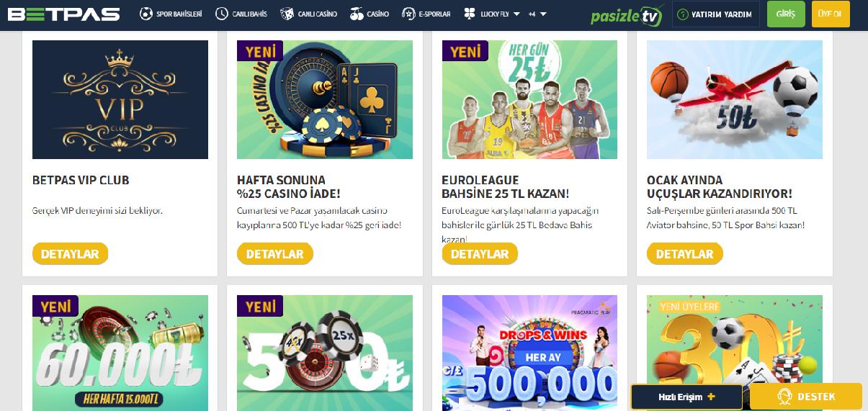The image size is (868, 411).
Task: Click the star E-Sporlar icon
Action: tap(408, 14)
